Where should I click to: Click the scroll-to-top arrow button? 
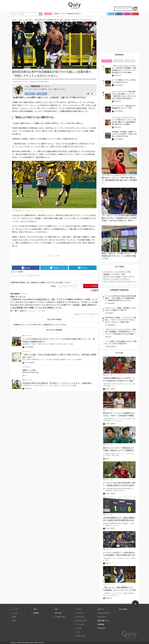[135, 604]
